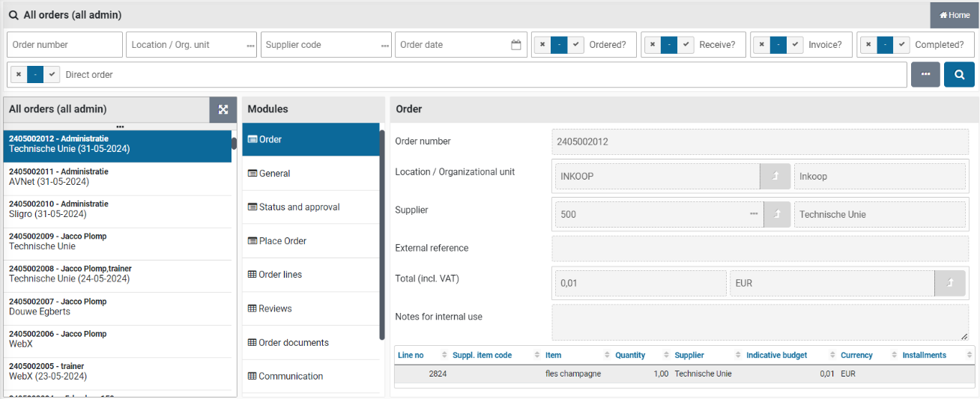Image resolution: width=980 pixels, height=399 pixels.
Task: Click ellipsis lookup in Supplier code filter
Action: tap(385, 46)
